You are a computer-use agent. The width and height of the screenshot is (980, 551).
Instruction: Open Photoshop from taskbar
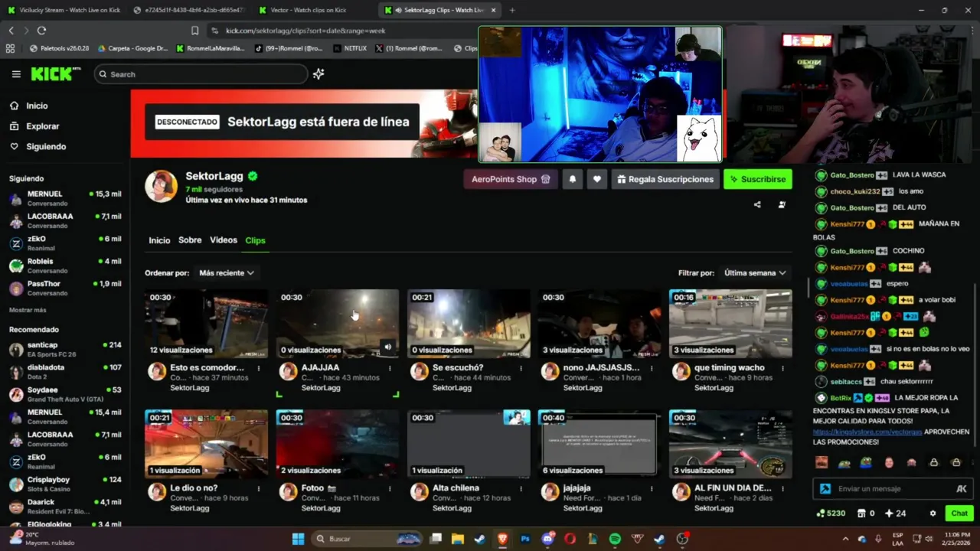click(x=525, y=539)
